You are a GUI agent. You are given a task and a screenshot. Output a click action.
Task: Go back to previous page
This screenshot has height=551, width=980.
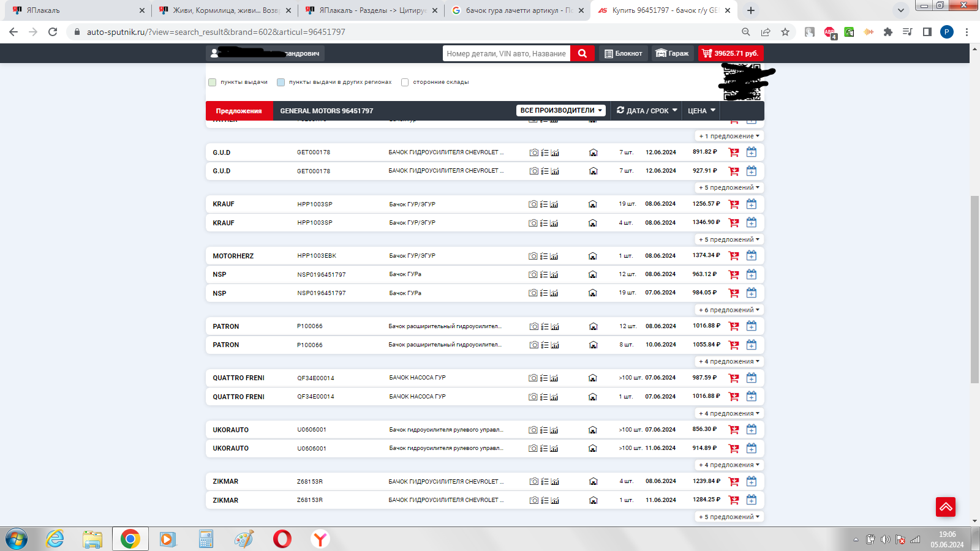[13, 32]
